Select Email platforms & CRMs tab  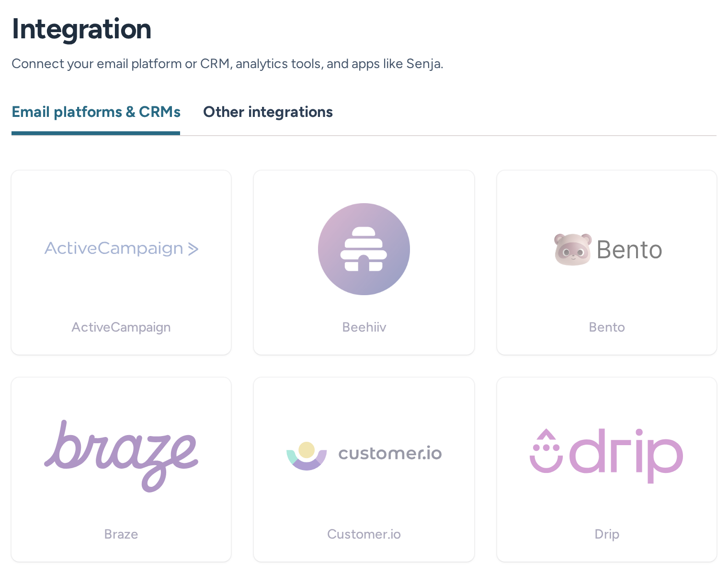pos(96,112)
